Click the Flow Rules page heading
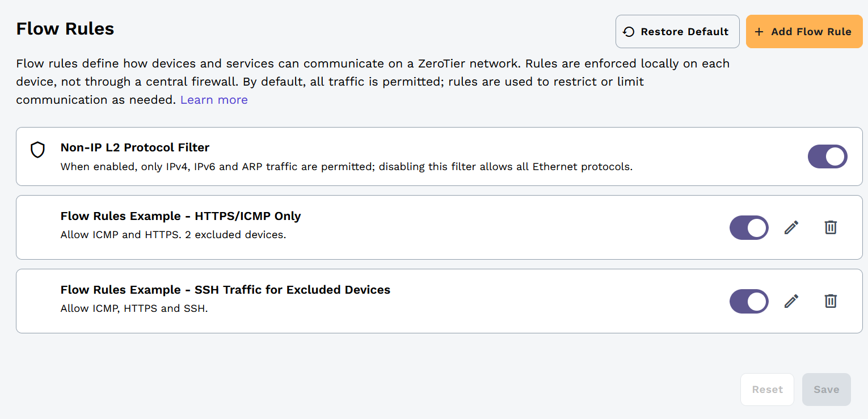 65,28
